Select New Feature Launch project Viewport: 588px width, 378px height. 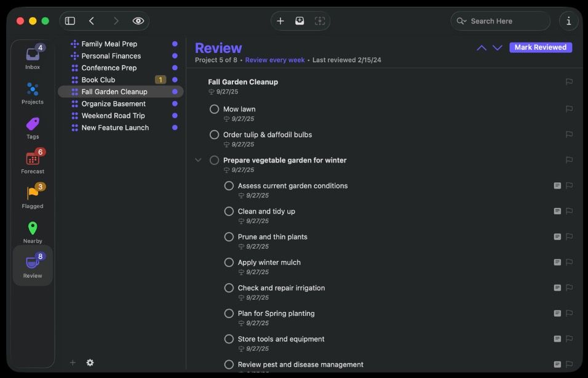coord(121,128)
